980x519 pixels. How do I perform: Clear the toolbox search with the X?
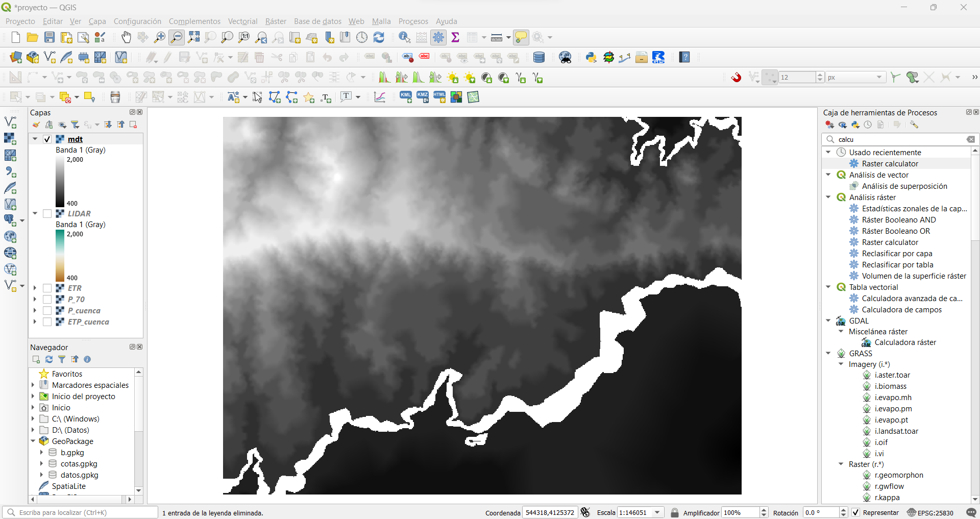971,139
